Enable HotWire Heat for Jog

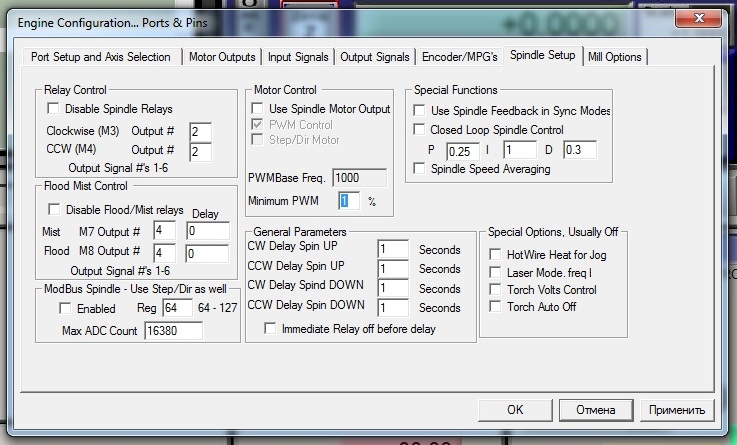click(495, 254)
